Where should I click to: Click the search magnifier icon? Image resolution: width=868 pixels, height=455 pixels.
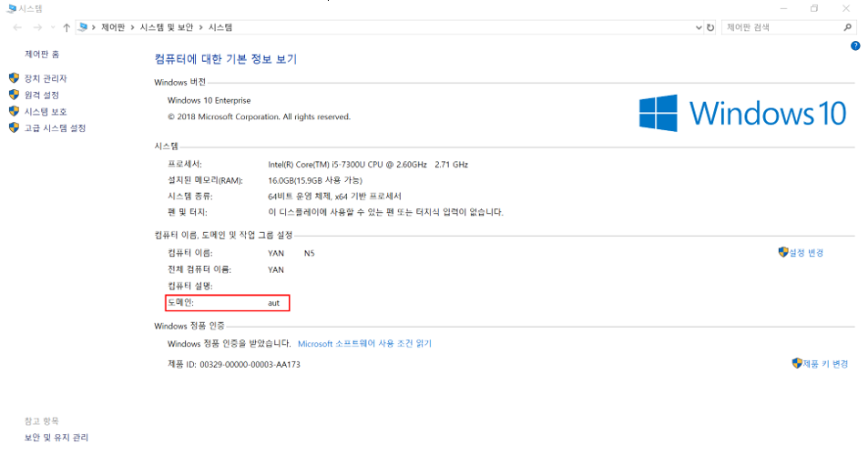(x=848, y=27)
